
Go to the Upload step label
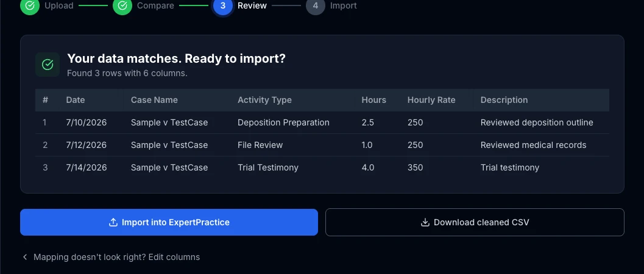(58, 5)
